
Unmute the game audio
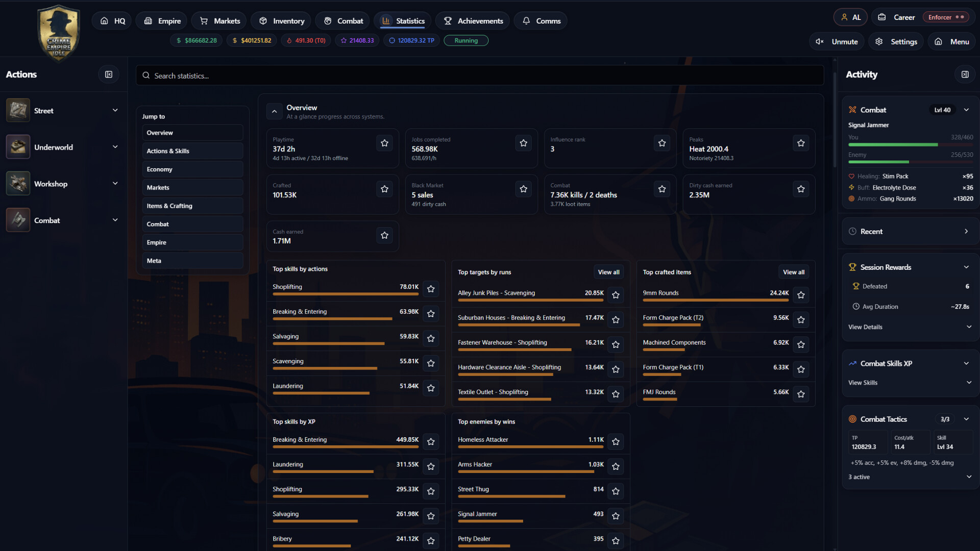point(836,41)
